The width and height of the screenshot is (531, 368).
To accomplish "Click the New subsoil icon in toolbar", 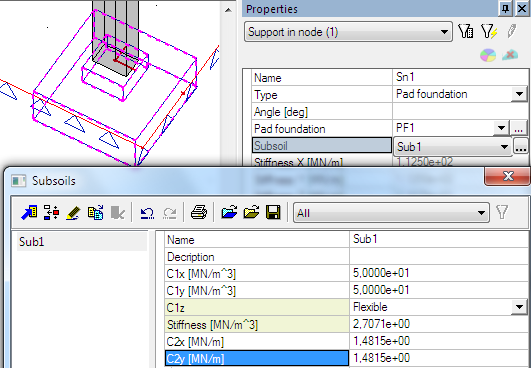I will 29,213.
